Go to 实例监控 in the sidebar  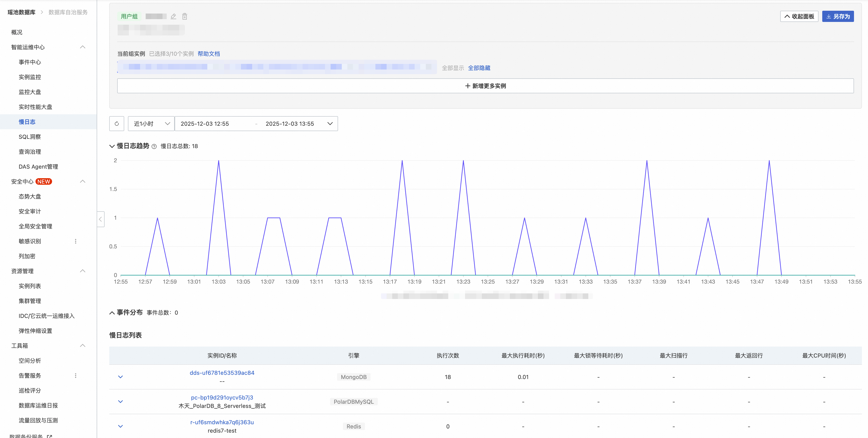(30, 77)
